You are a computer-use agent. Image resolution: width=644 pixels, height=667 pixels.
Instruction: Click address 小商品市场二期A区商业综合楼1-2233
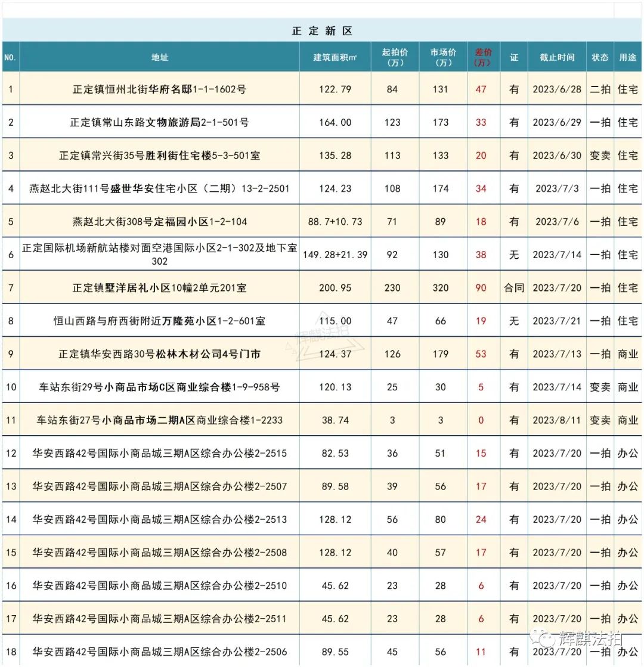click(159, 420)
